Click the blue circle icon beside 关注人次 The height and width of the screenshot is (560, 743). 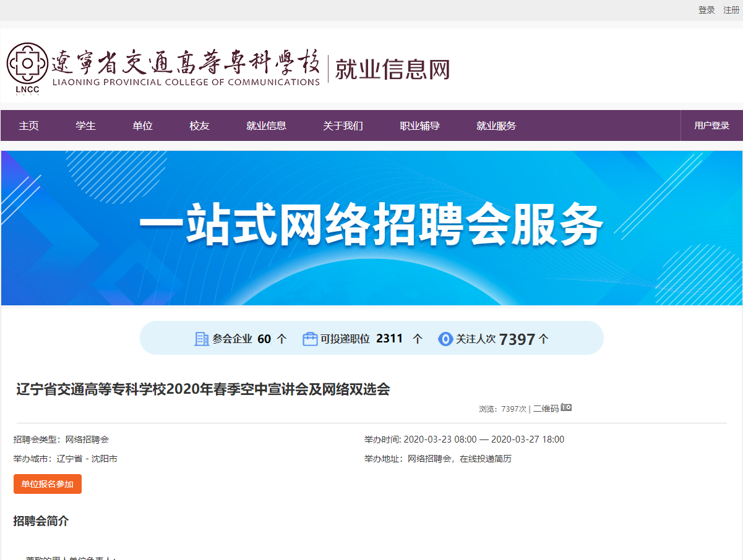[445, 339]
